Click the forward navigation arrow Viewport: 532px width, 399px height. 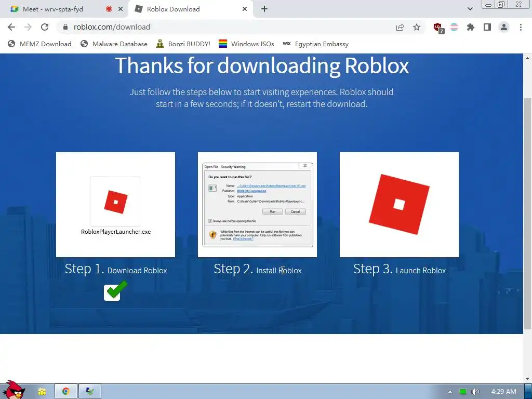pos(28,27)
